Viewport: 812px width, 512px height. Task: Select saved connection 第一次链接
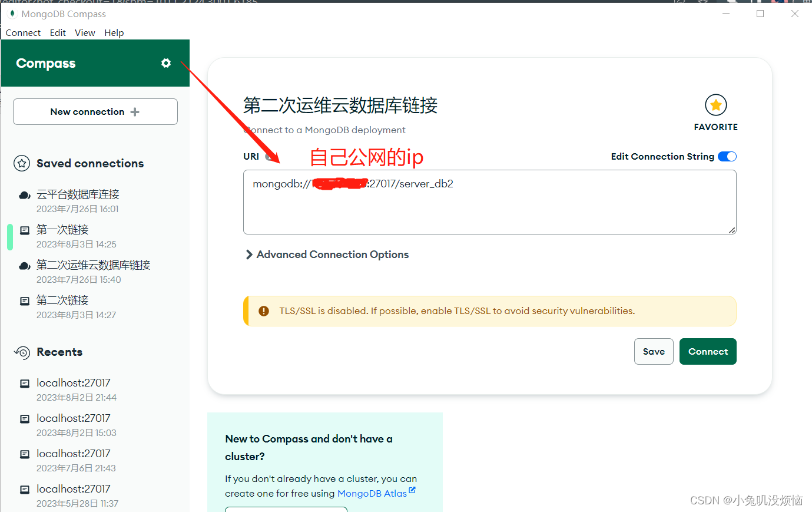coord(62,230)
